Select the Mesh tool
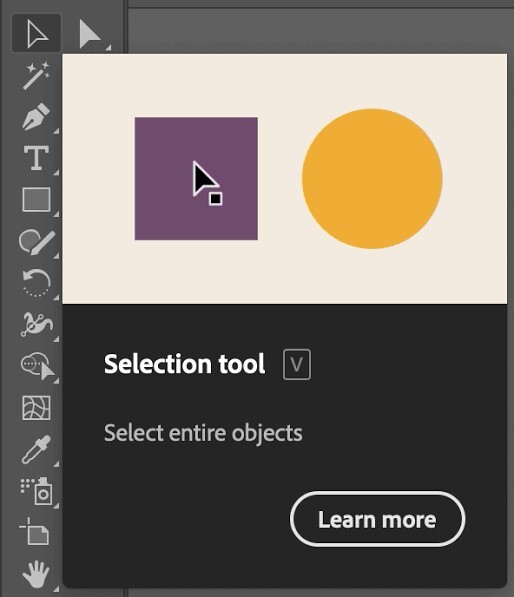 pos(37,408)
